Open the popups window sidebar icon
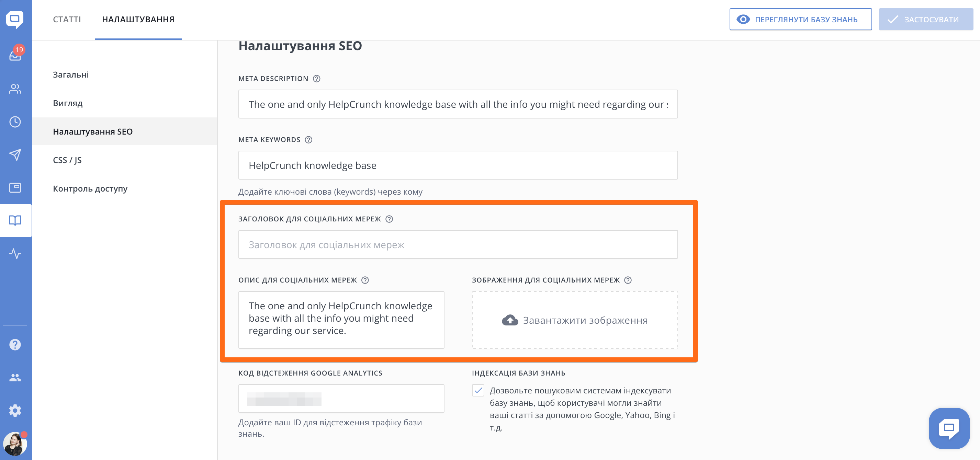 coord(15,188)
